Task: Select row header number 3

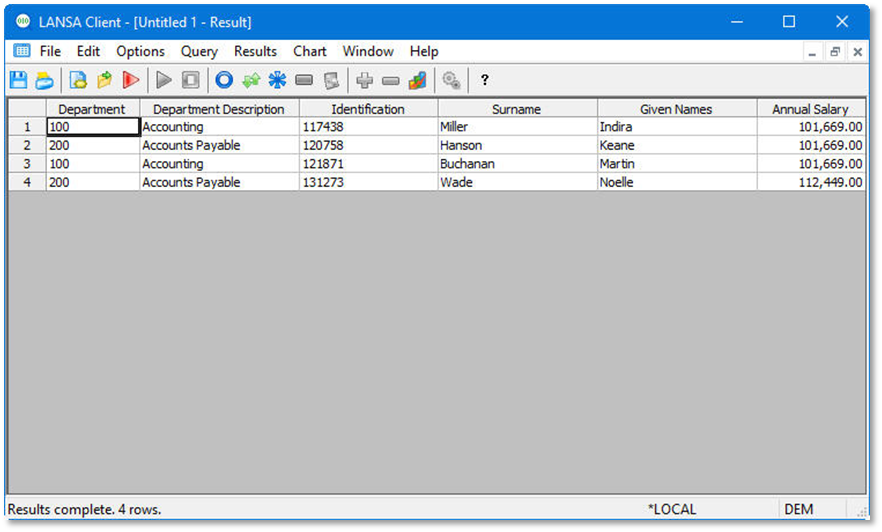Action: [x=27, y=164]
